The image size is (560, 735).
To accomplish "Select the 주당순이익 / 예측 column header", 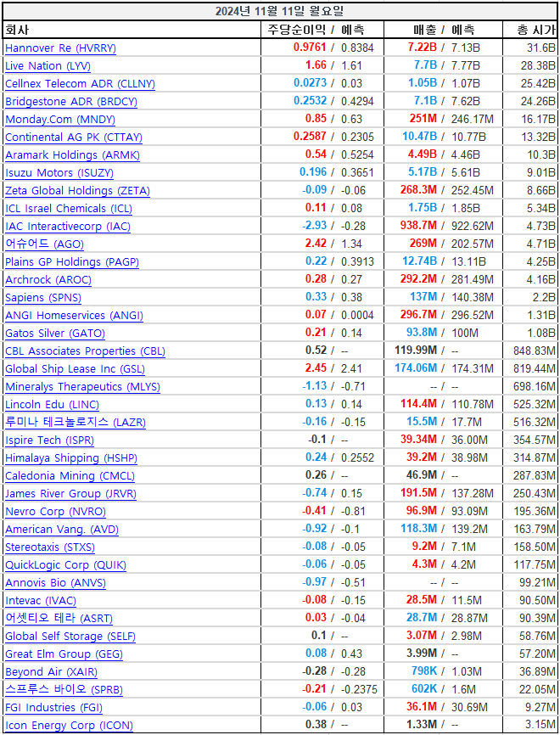I will pos(316,30).
